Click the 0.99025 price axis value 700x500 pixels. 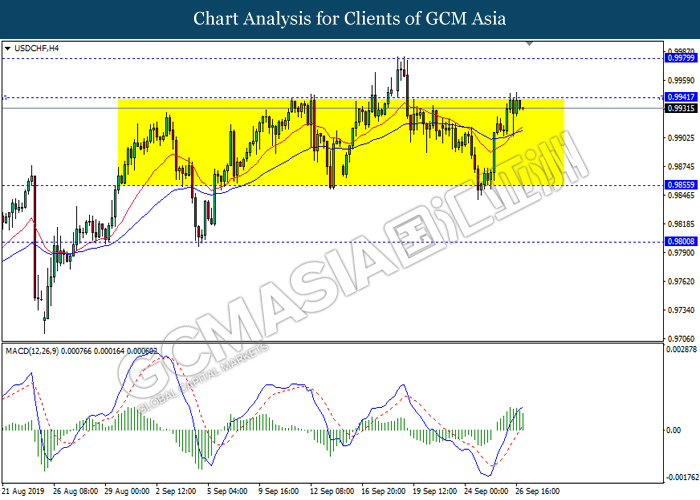[x=681, y=138]
